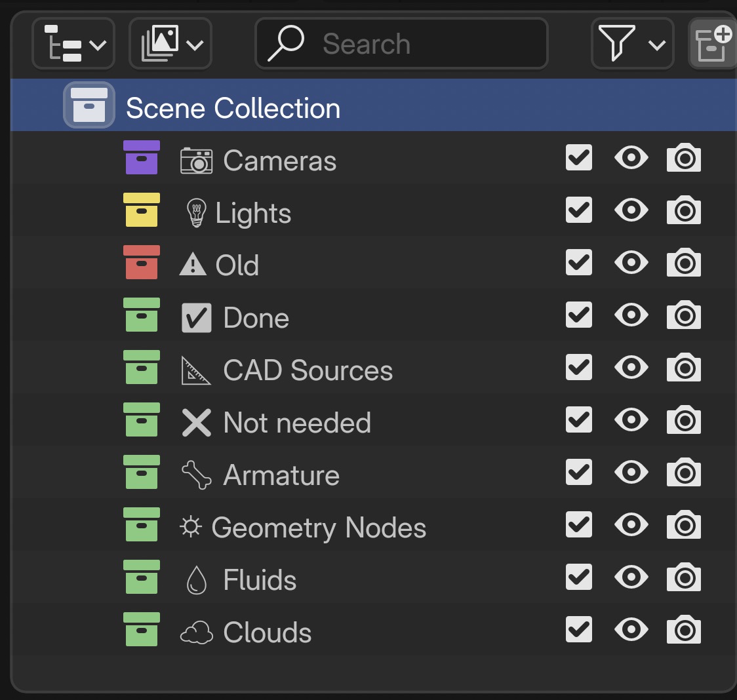Screen dimensions: 737x700
Task: Click the new collection icon
Action: click(713, 44)
